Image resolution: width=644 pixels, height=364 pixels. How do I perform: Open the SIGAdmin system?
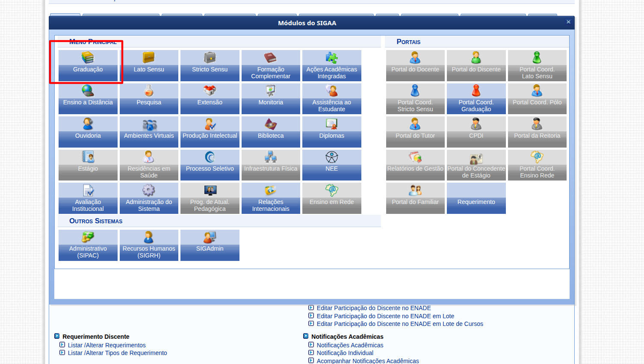click(210, 245)
